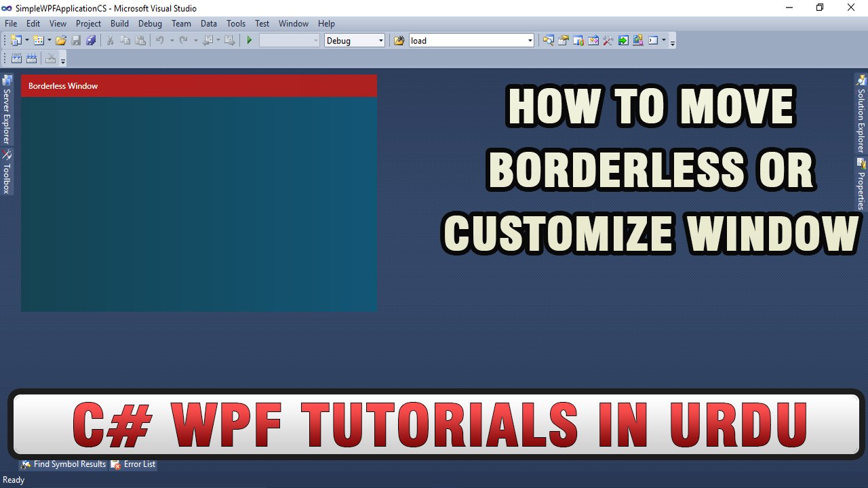Expand the Command Window dropdown arrow
Viewport: 868px width, 488px height.
point(664,41)
